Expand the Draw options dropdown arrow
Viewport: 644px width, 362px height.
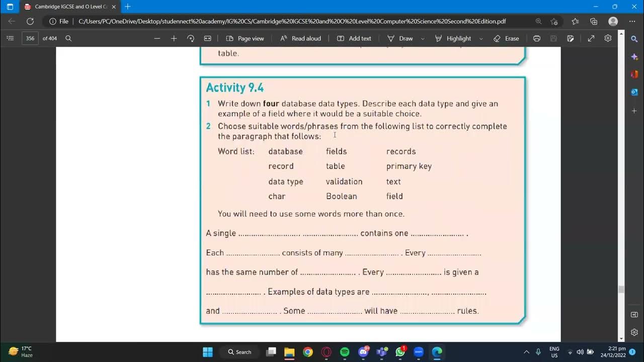pos(423,38)
